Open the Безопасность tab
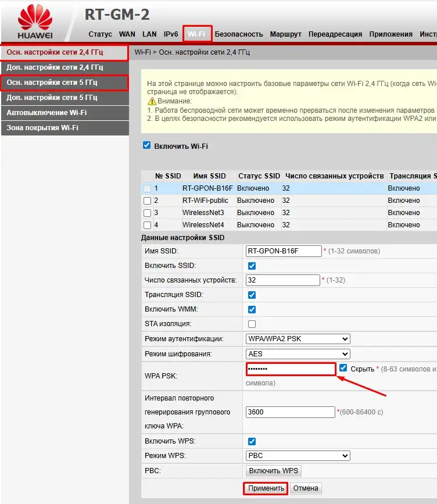This screenshot has height=504, width=437. (239, 34)
